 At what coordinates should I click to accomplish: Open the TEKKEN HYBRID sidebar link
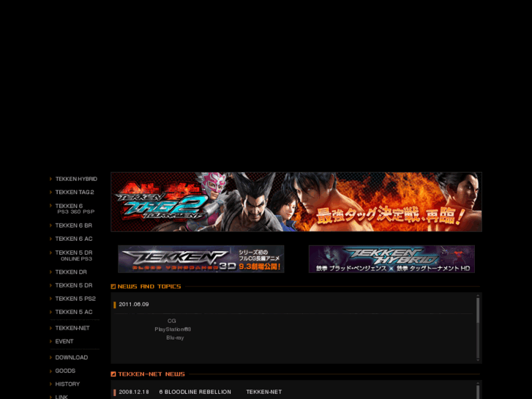(76, 179)
